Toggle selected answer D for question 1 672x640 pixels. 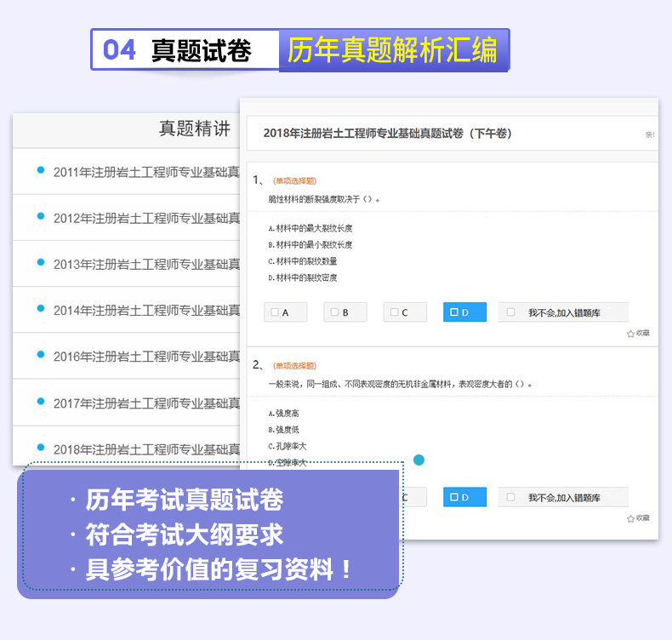(x=464, y=312)
